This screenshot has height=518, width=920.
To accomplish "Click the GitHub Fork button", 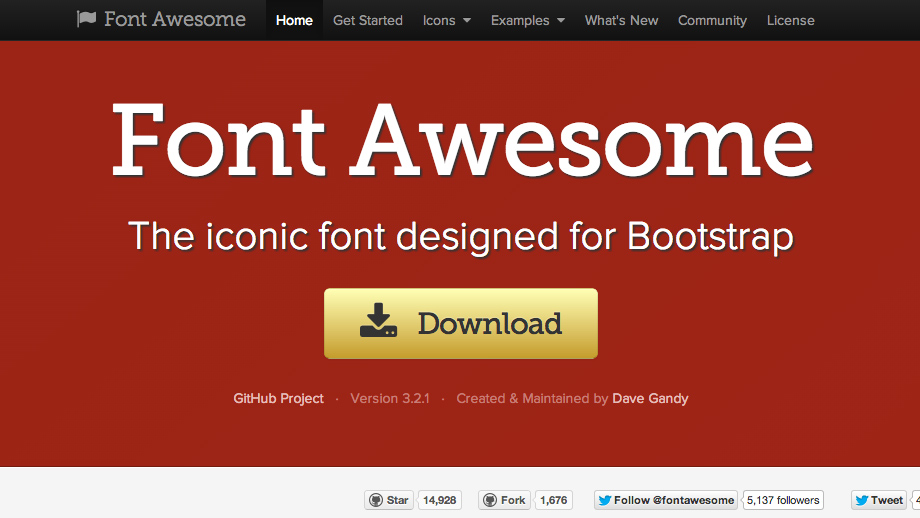I will coord(505,500).
